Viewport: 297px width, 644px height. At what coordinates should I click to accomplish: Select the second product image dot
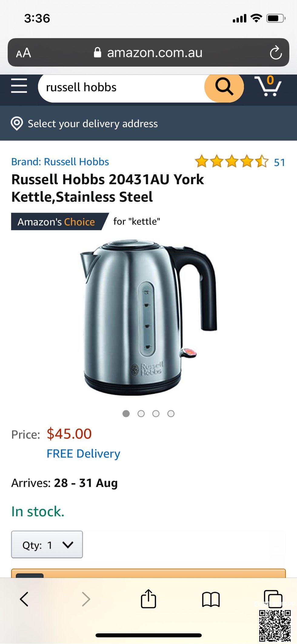[141, 414]
